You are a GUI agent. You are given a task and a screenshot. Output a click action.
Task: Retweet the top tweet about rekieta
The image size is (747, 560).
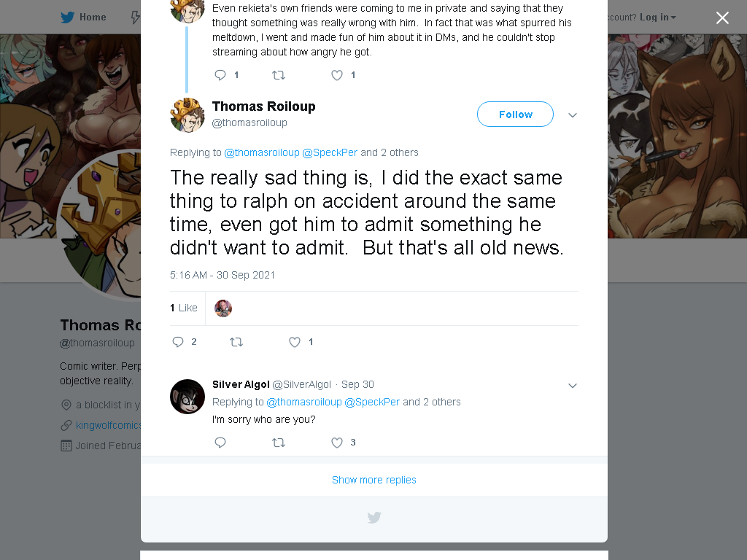tap(279, 75)
